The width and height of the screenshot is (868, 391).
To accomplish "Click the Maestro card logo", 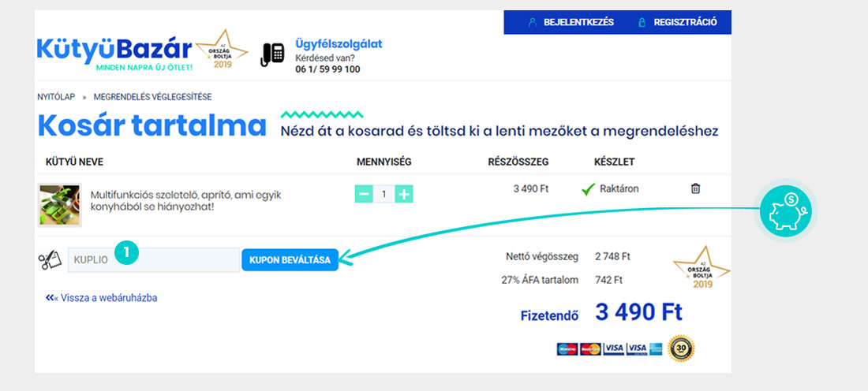I will coord(567,349).
